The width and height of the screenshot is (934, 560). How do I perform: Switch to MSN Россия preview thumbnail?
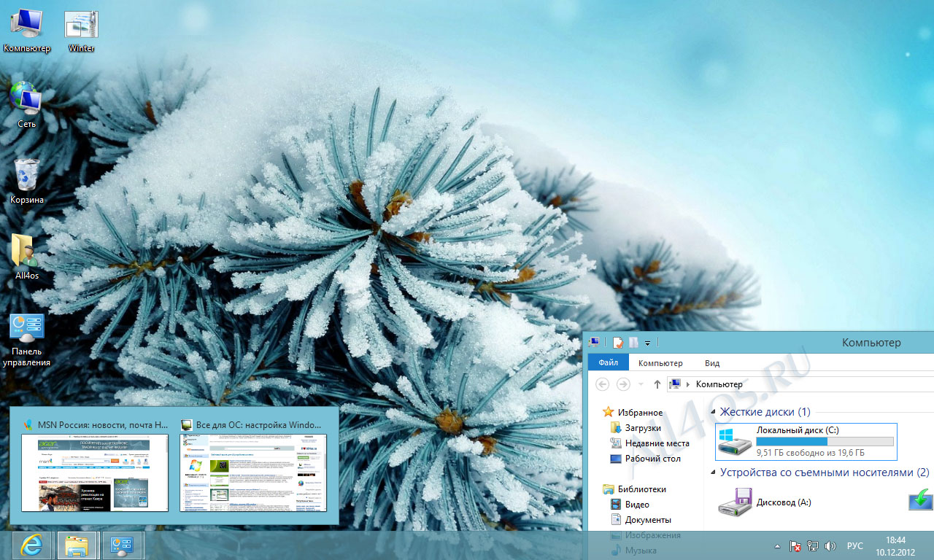coord(95,472)
